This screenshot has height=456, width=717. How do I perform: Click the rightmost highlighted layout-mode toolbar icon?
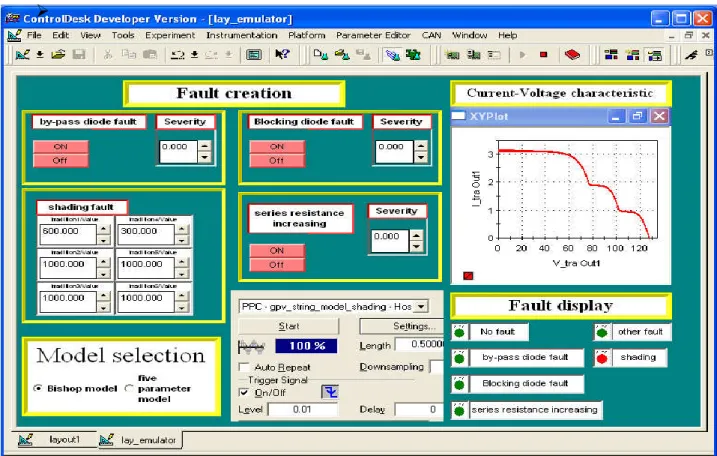click(x=655, y=55)
